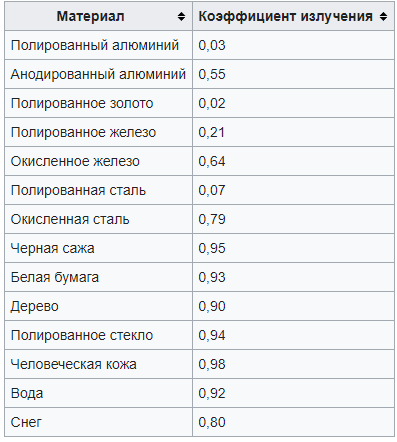Image resolution: width=397 pixels, height=442 pixels.
Task: Select the Окисленная сталь cell
Action: tap(98, 219)
